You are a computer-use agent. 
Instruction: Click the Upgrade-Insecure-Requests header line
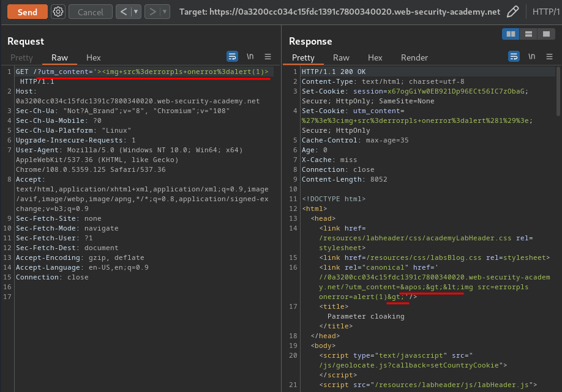(76, 140)
